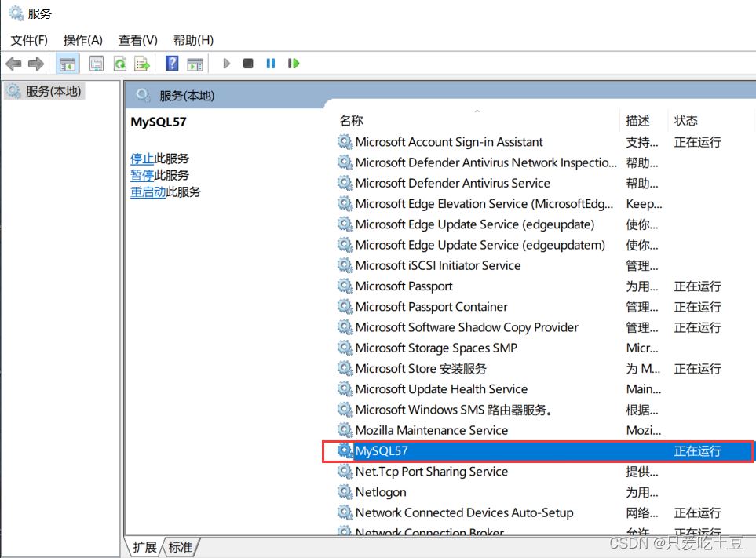
Task: Open the Help toolbar icon
Action: click(x=172, y=64)
